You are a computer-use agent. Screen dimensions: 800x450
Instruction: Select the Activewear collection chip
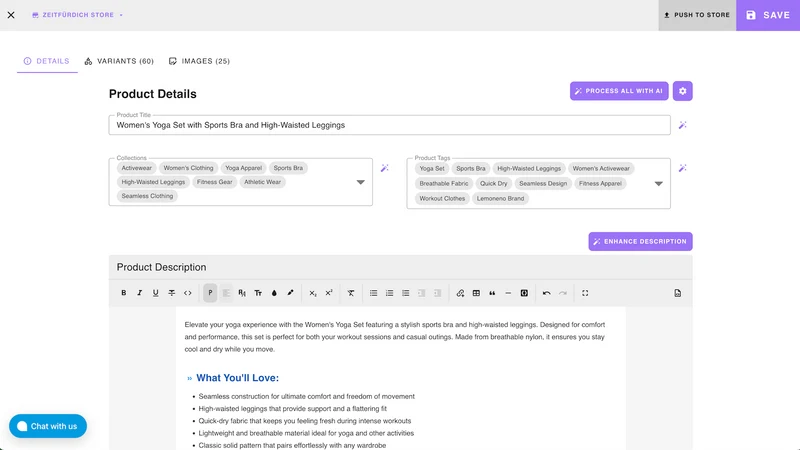[137, 168]
